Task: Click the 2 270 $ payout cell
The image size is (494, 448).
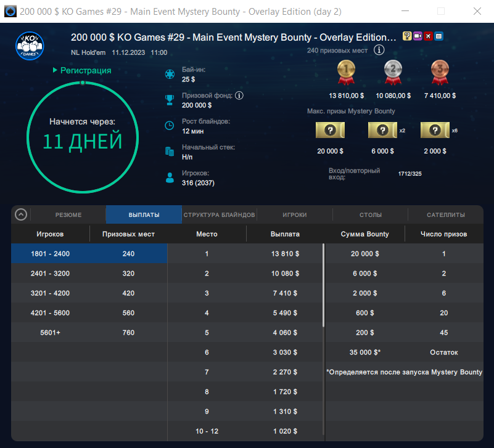Action: pyautogui.click(x=285, y=372)
